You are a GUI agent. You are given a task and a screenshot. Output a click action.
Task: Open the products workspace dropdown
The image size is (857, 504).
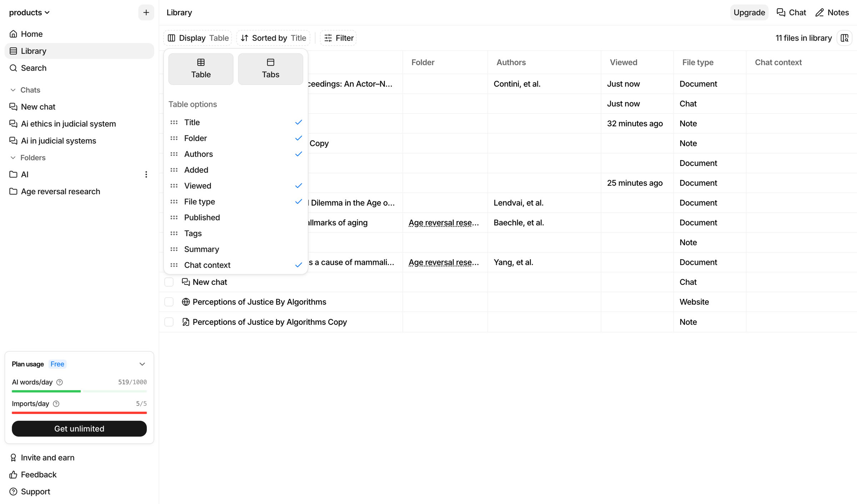click(x=29, y=12)
